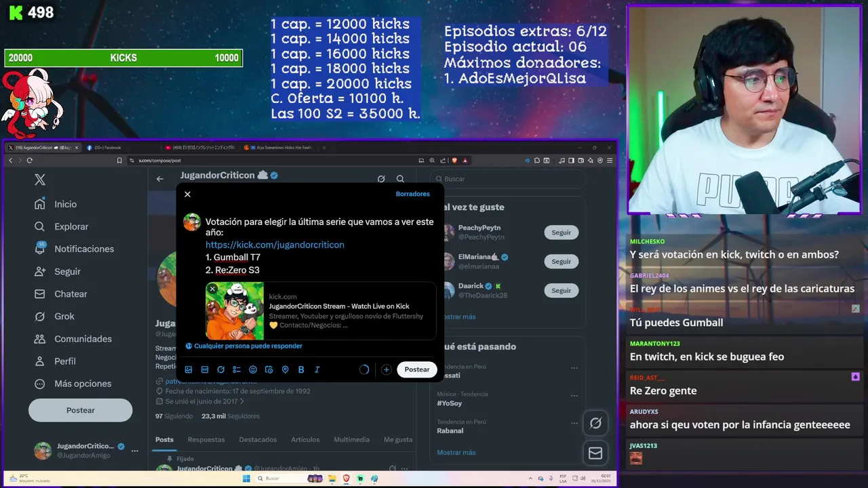The image size is (868, 488).
Task: Switch to the Me gusta profile tab
Action: pos(398,439)
